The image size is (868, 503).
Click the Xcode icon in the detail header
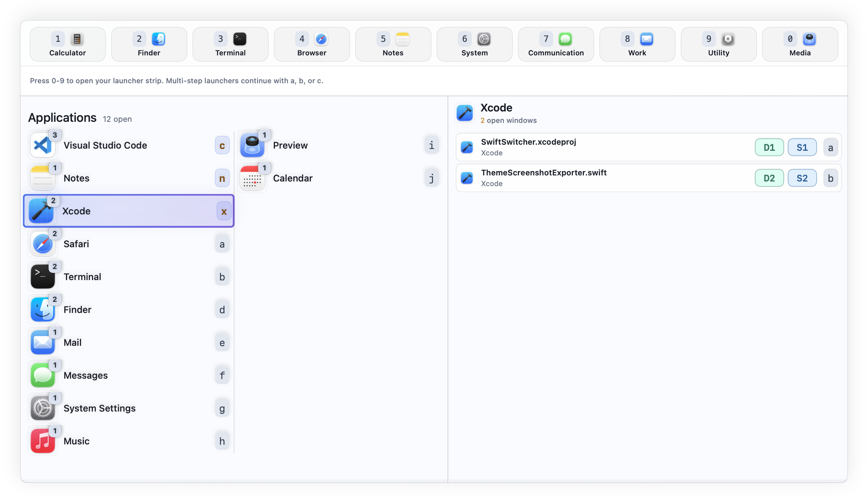pos(465,113)
